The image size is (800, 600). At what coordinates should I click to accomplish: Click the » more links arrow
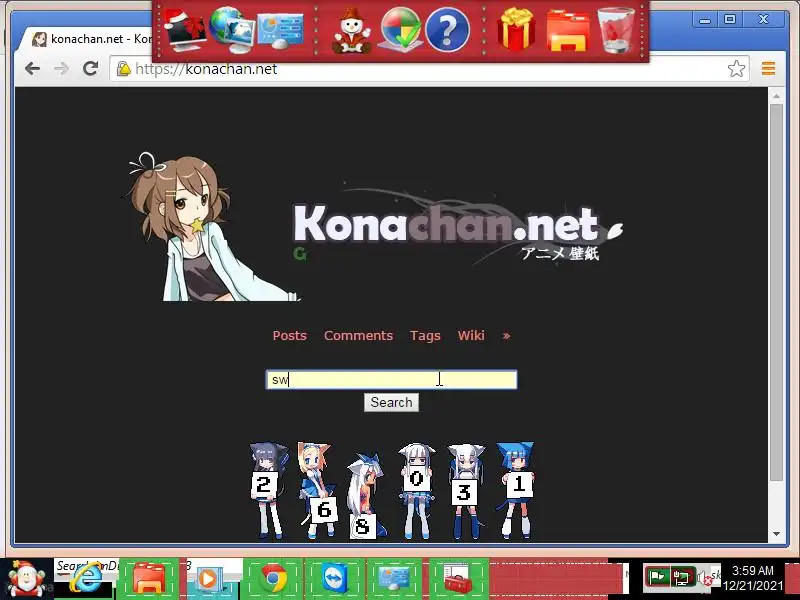pos(506,336)
